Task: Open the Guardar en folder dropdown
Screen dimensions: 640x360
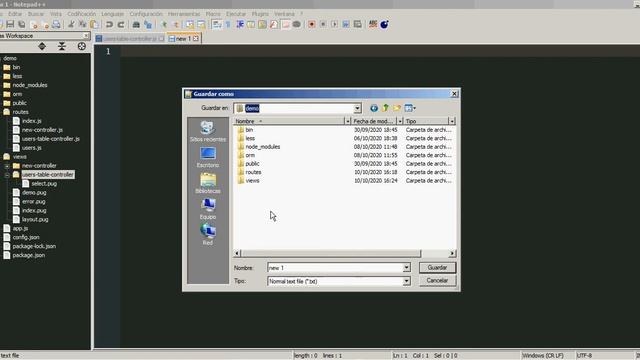Action: click(x=358, y=108)
